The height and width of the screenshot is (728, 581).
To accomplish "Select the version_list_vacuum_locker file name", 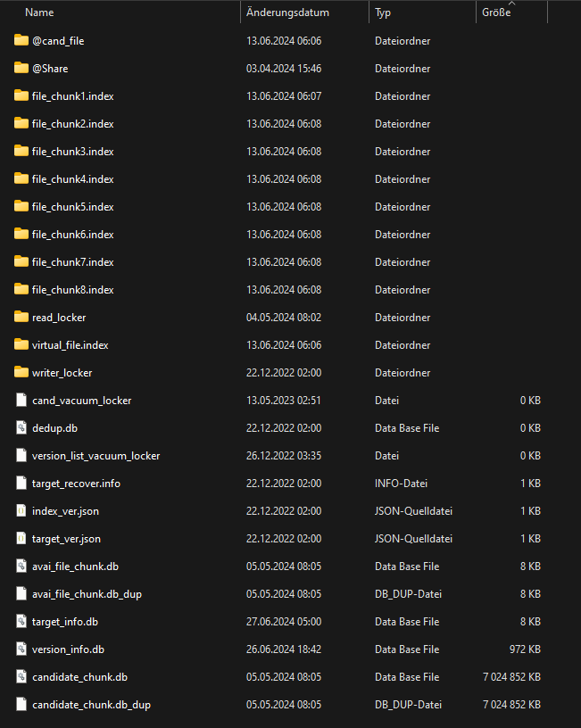I will click(x=95, y=456).
